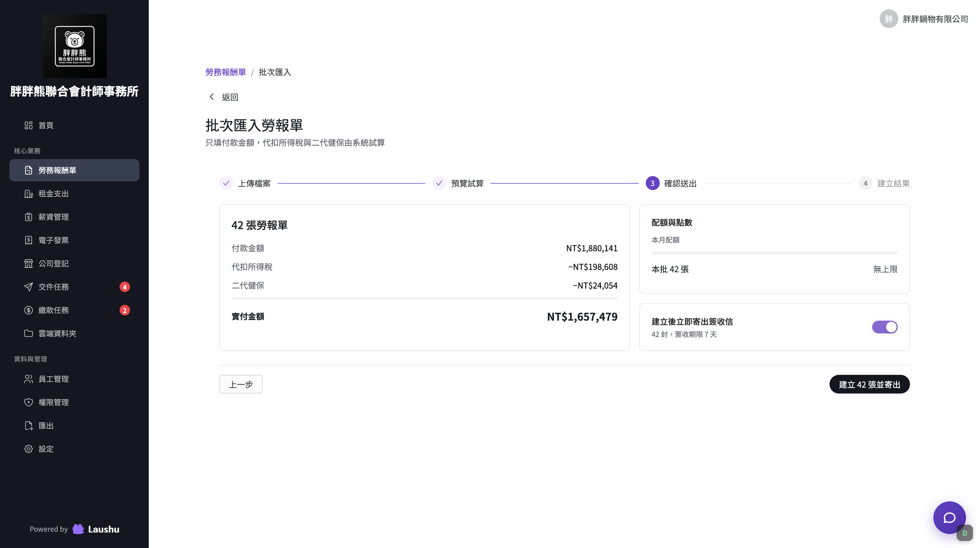Click the folder icon beside 雲端資料夾
The image size is (980, 548).
tap(29, 333)
